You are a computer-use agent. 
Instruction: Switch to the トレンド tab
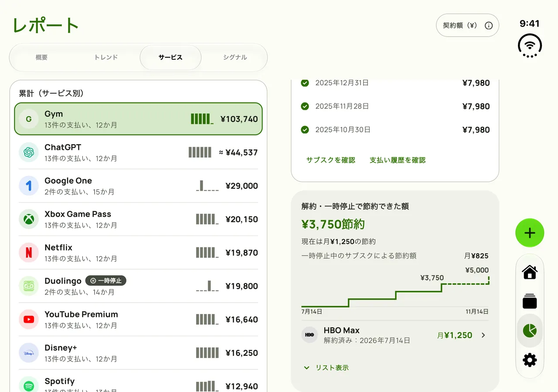[x=106, y=57]
